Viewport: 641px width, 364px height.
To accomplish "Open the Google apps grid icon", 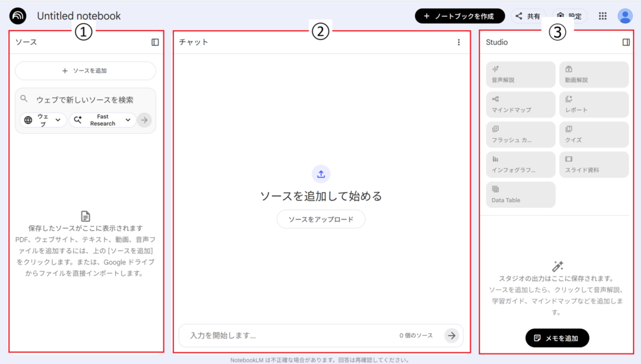I will point(603,16).
